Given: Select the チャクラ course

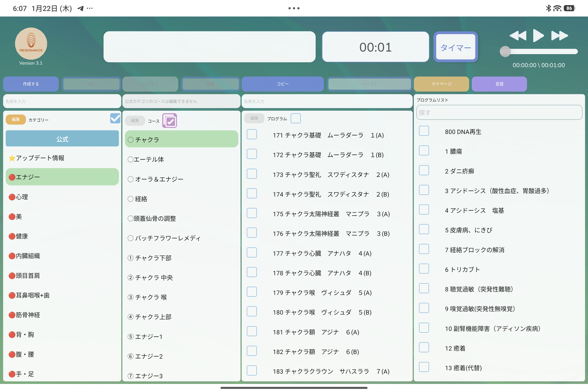Looking at the screenshot, I should click(182, 139).
